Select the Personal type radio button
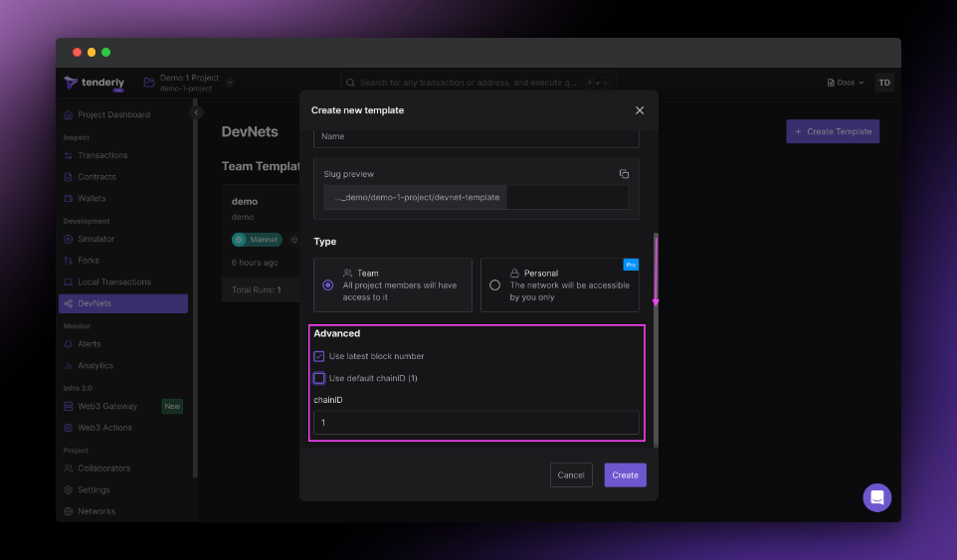957x560 pixels. [x=495, y=284]
